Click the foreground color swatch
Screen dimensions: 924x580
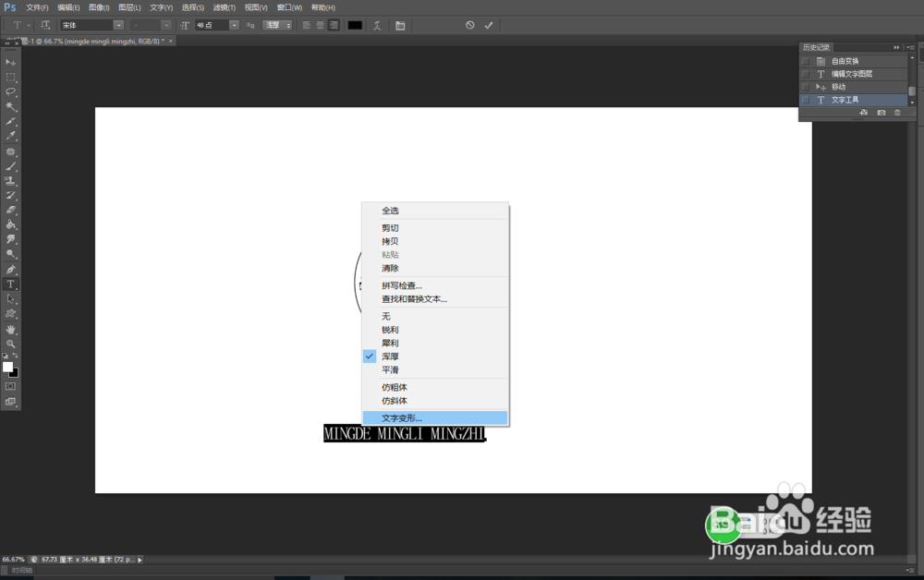7,367
